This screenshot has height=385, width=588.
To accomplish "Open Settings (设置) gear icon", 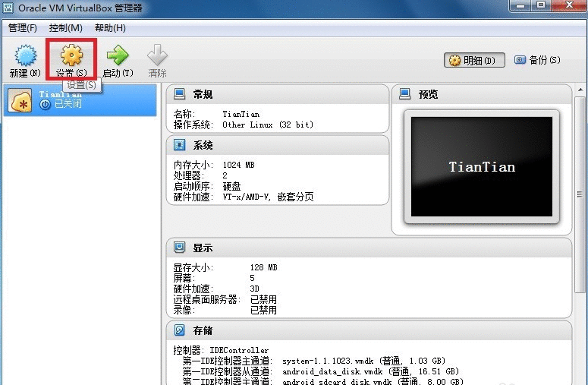I will [71, 55].
